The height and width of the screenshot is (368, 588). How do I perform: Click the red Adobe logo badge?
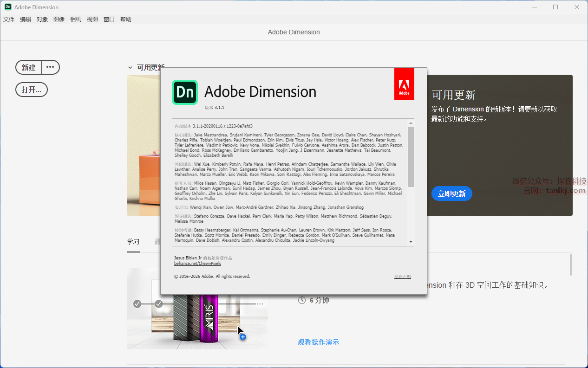tap(404, 84)
